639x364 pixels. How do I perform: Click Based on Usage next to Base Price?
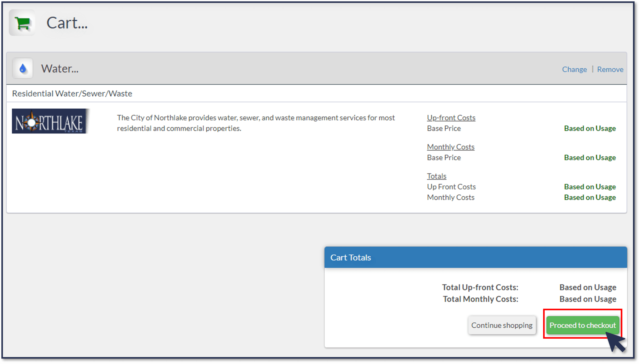(590, 128)
